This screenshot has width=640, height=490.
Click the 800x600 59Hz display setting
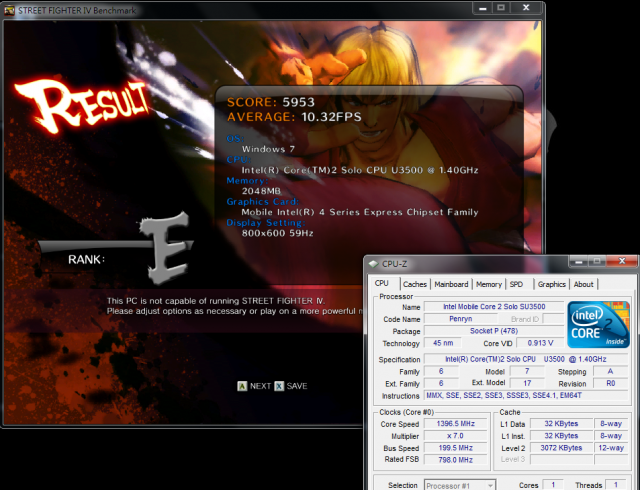click(278, 233)
